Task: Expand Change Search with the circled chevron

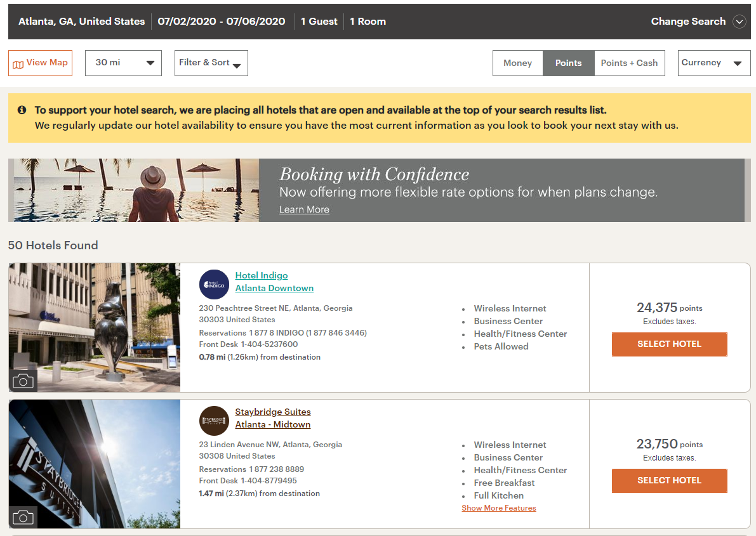Action: 739,22
